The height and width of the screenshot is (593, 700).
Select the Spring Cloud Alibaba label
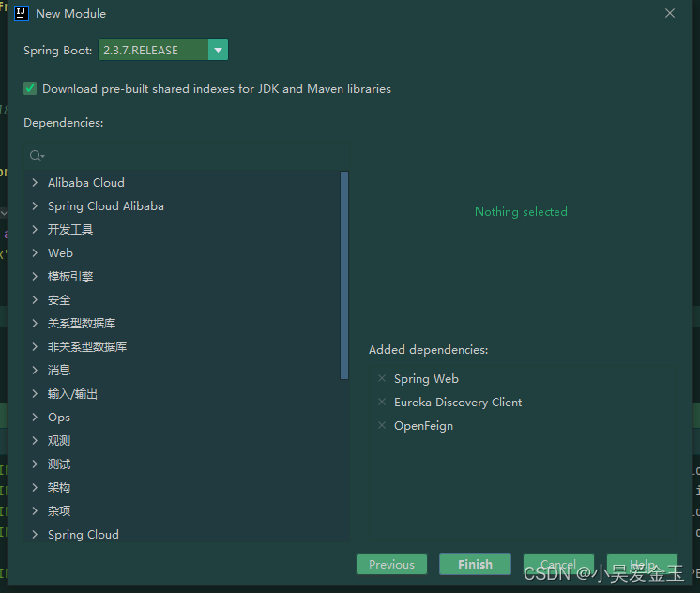(x=106, y=205)
